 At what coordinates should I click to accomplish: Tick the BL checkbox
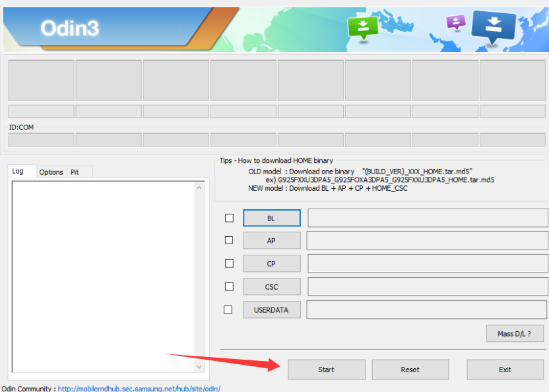[230, 218]
